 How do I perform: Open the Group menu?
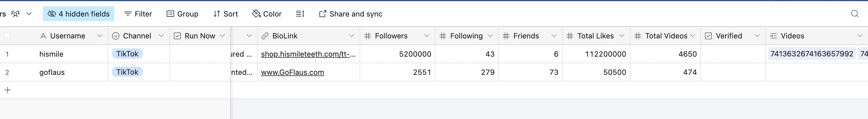pos(183,14)
